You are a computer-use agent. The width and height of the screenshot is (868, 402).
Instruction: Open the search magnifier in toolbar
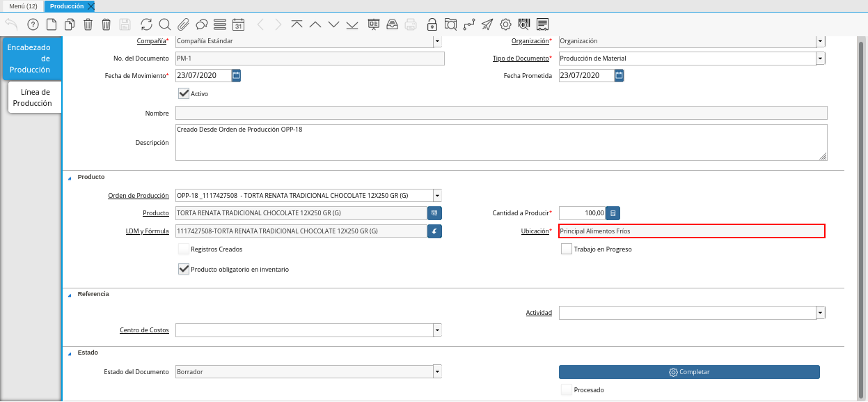[165, 24]
